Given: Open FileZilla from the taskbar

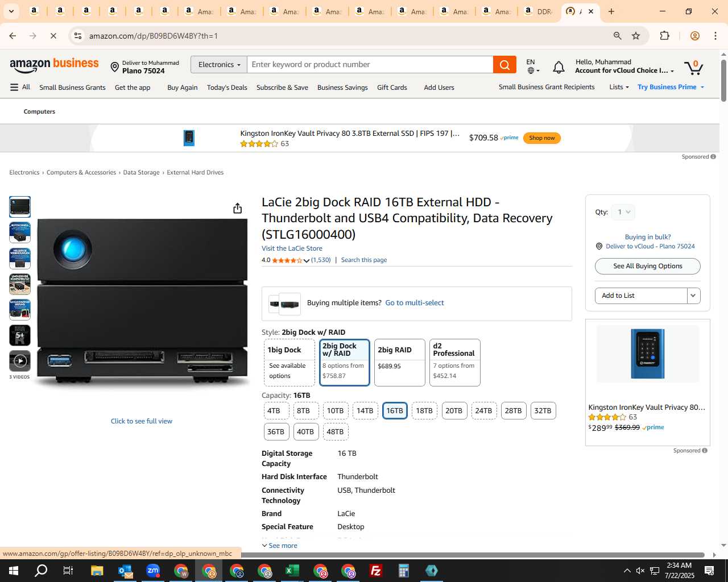Looking at the screenshot, I should (375, 571).
